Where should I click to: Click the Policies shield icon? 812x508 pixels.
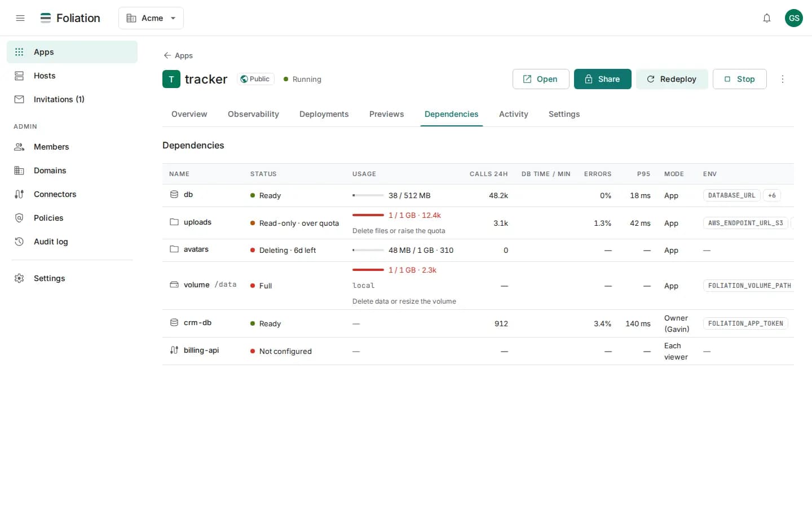19,218
